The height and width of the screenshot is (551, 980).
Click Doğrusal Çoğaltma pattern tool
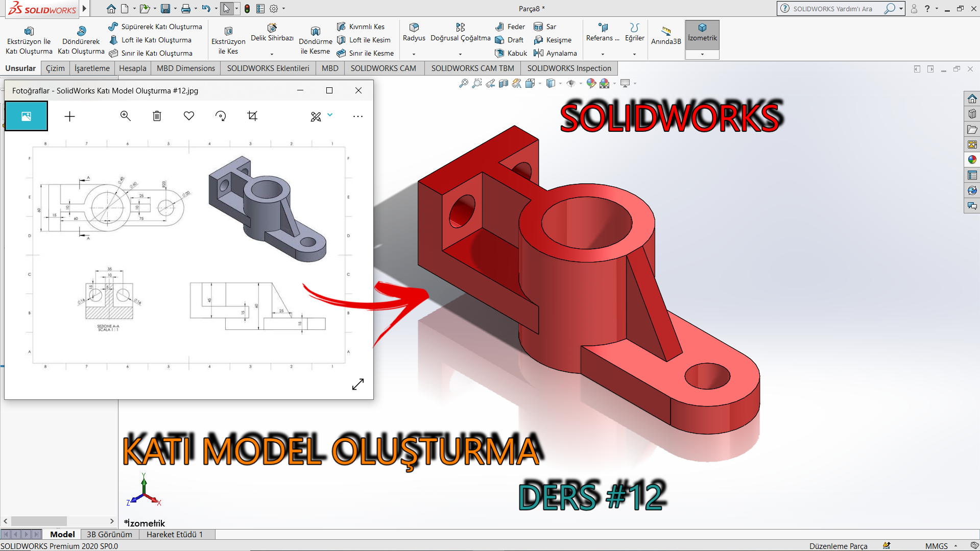[460, 33]
